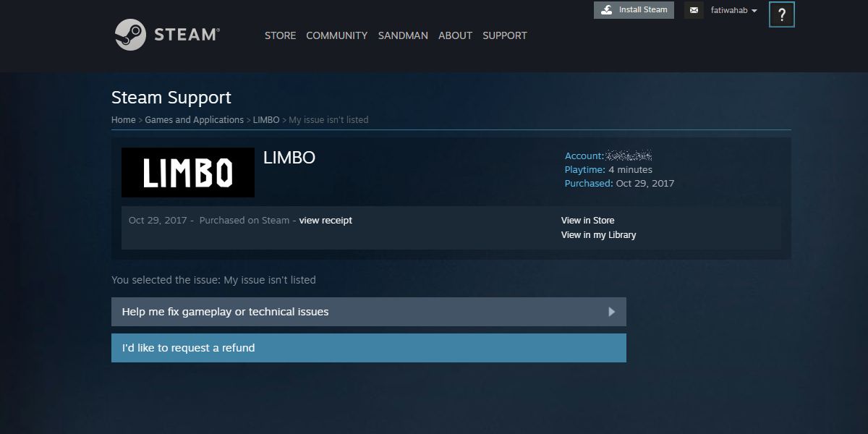Click the Steam Support heading
The height and width of the screenshot is (434, 868).
click(x=171, y=98)
